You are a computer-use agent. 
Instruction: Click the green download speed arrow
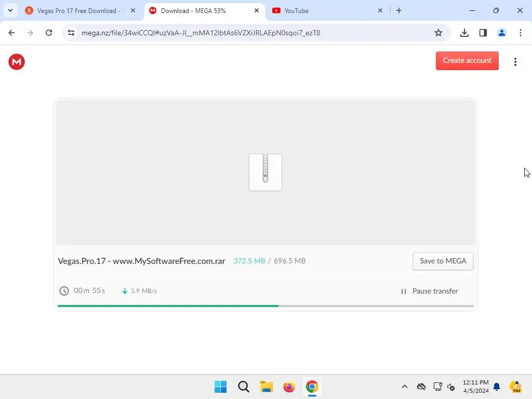pyautogui.click(x=125, y=291)
